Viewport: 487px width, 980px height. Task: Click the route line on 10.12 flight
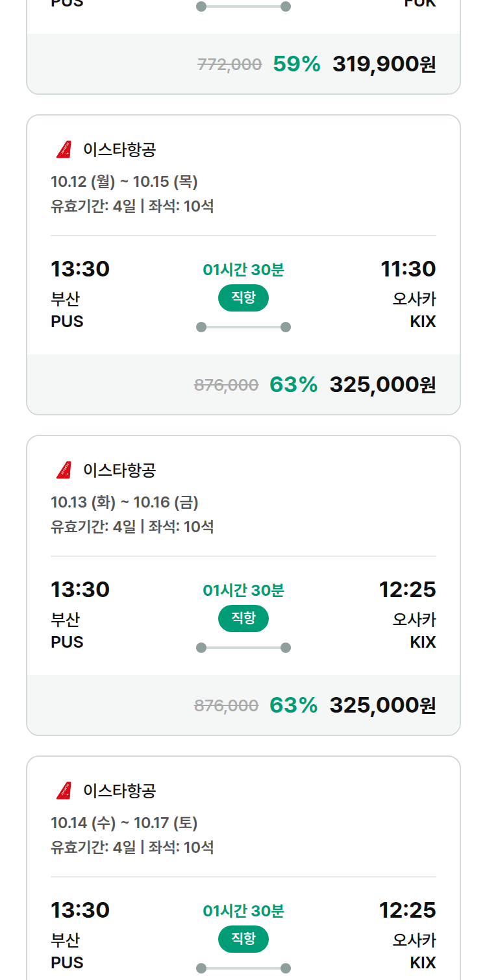tap(243, 327)
